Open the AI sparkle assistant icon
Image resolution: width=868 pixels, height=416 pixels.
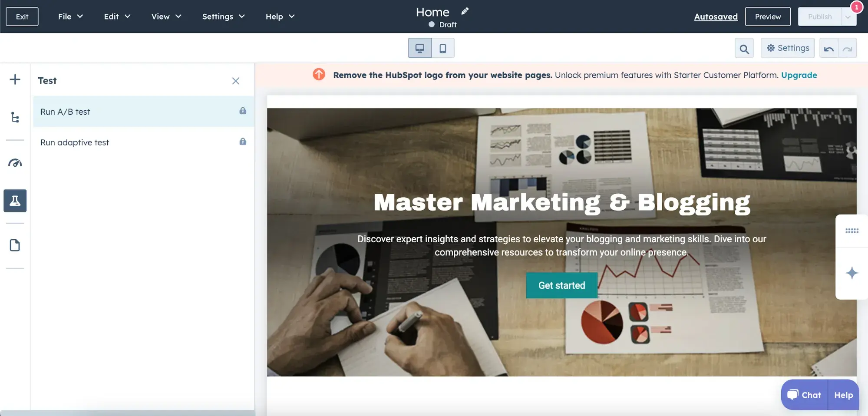click(x=851, y=273)
